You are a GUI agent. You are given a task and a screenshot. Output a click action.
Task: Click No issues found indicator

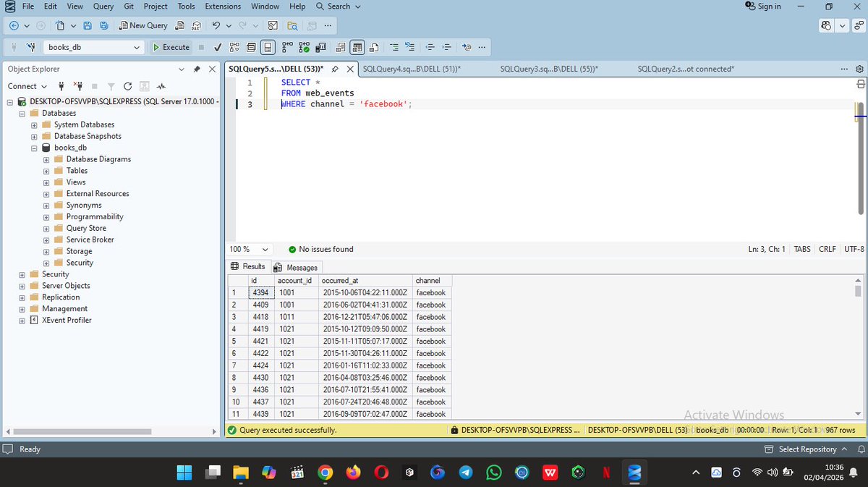[x=320, y=249]
